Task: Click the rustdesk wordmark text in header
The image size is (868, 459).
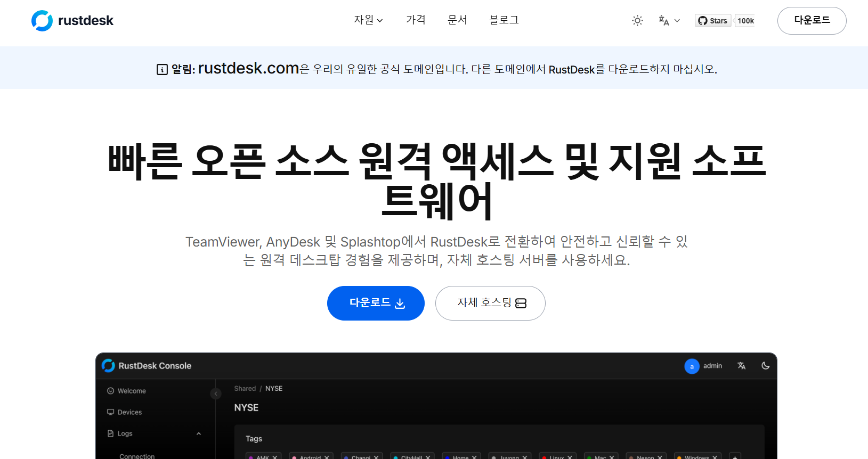Action: 85,21
